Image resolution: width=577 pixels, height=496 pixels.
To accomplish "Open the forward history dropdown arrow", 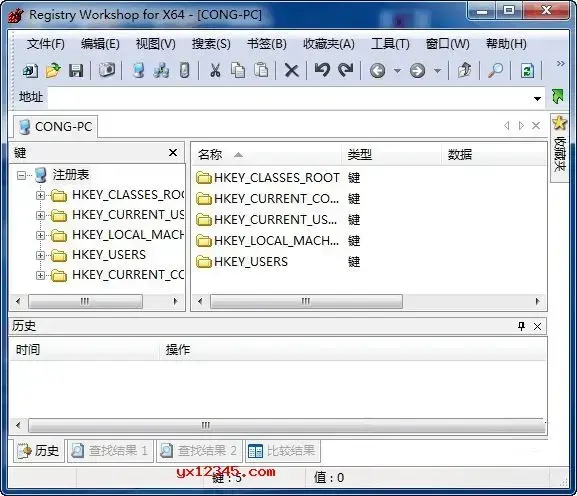I will 437,70.
